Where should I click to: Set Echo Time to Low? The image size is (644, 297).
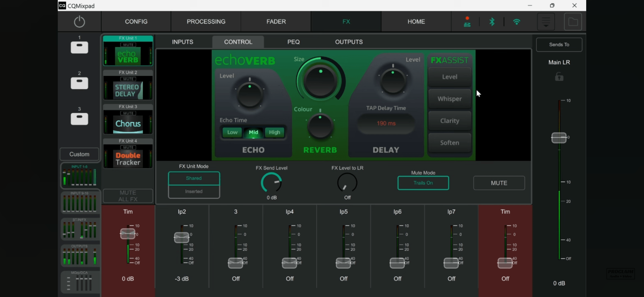point(232,132)
